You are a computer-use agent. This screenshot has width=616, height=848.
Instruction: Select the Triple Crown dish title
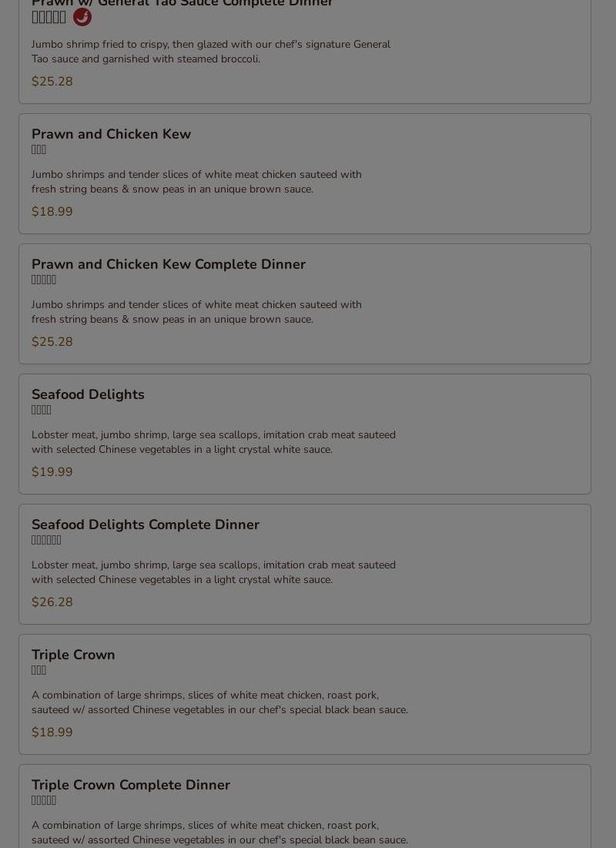73,655
